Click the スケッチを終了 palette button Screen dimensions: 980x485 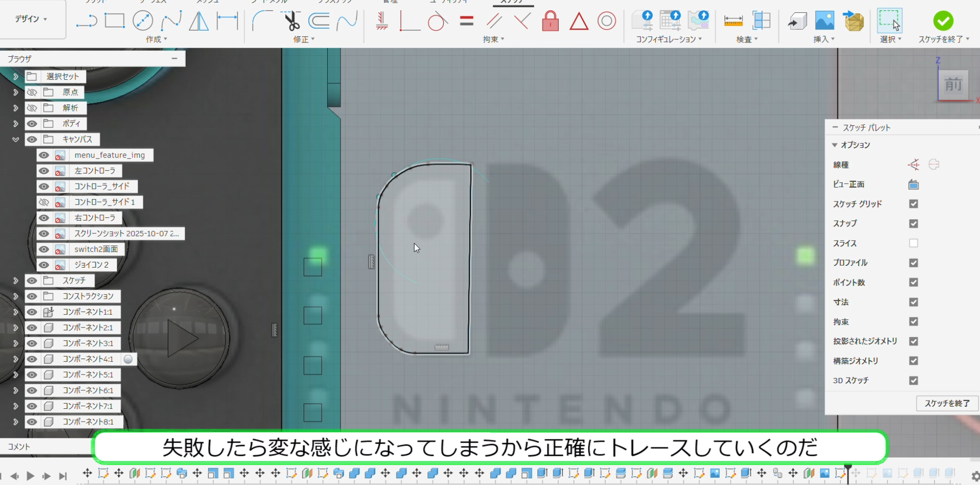[x=947, y=403]
